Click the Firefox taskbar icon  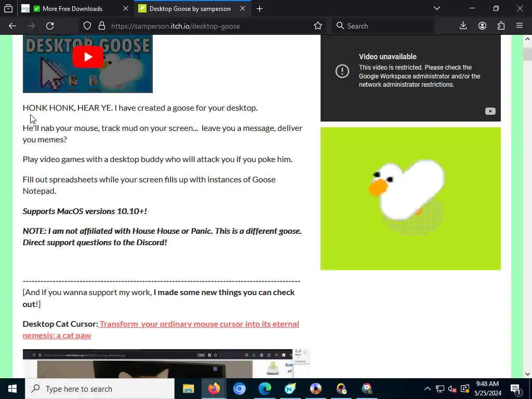(x=214, y=389)
